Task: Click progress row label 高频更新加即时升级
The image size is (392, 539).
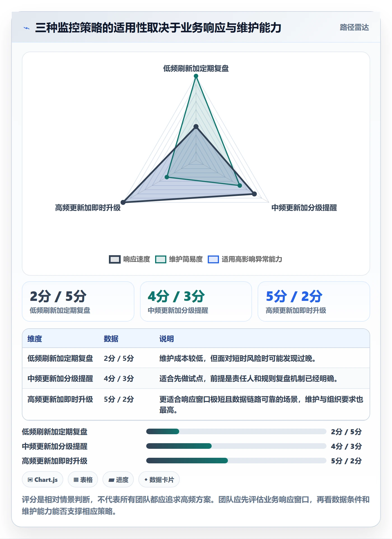Action: [55, 461]
